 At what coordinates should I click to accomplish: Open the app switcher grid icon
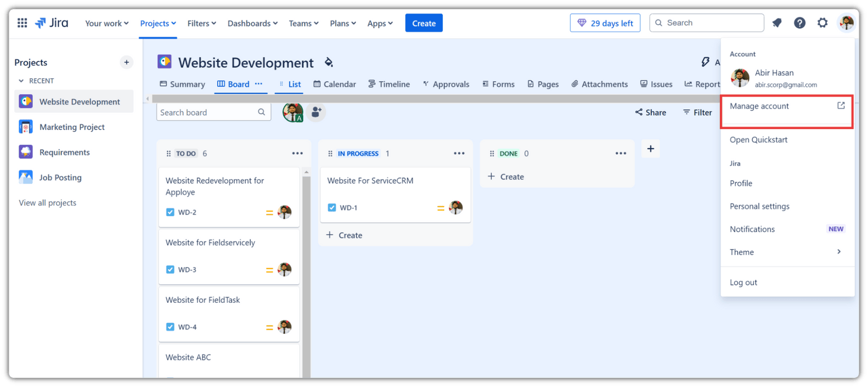[x=22, y=23]
